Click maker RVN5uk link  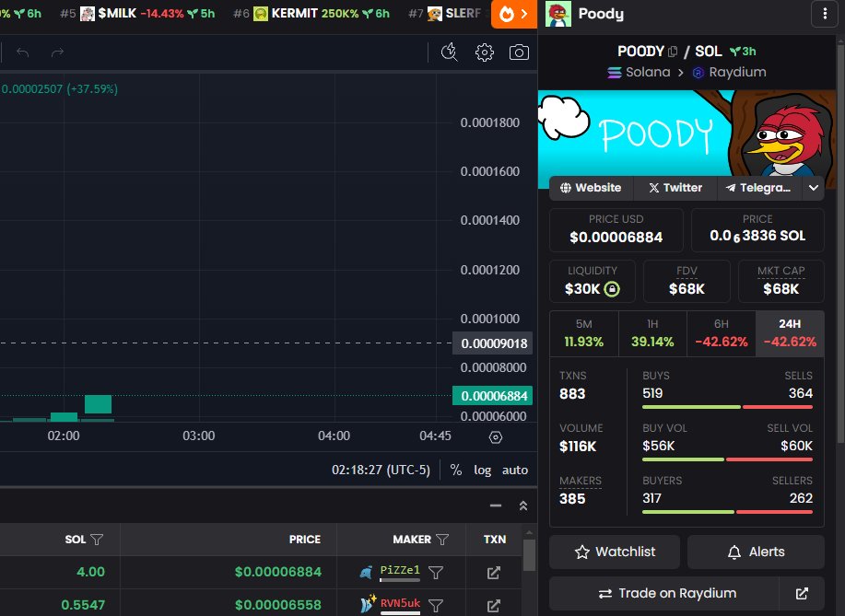[x=400, y=603]
